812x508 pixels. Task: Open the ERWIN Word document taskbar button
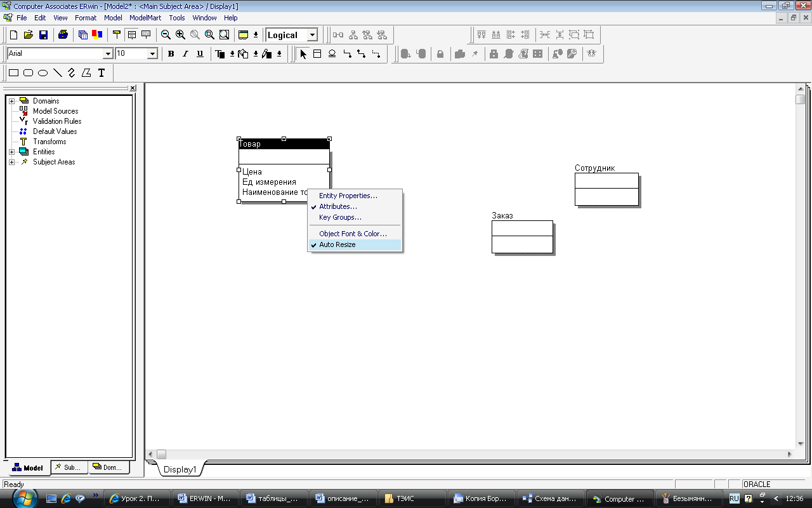[205, 498]
